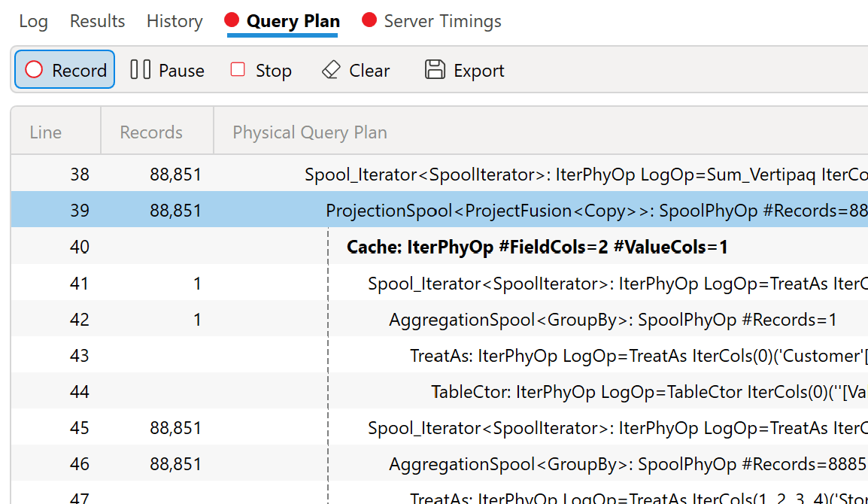Click red recording dot on Server Timings tab
The height and width of the screenshot is (504, 868).
pos(369,20)
